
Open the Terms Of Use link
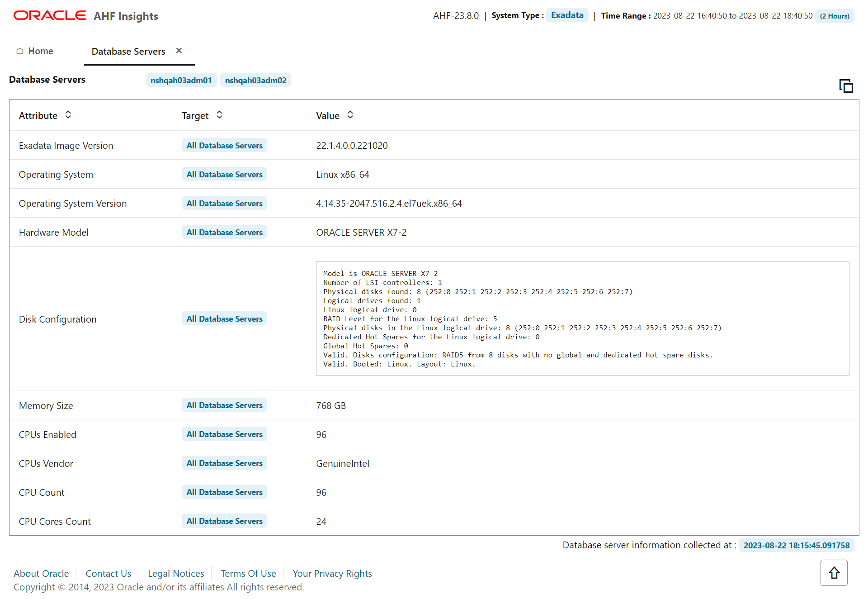[248, 574]
